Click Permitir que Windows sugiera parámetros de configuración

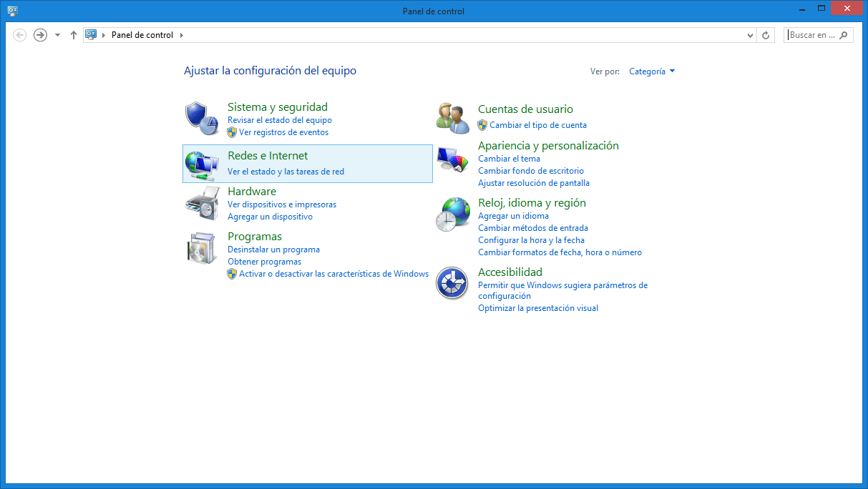562,290
